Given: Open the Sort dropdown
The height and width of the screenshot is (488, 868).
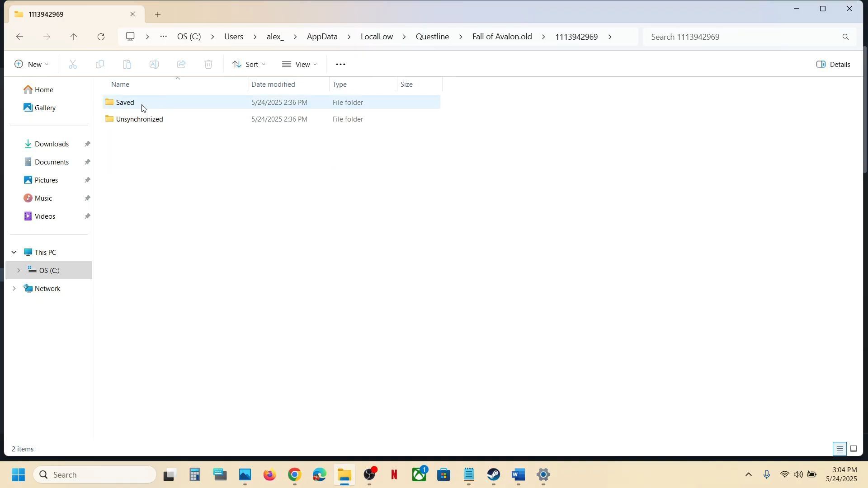Looking at the screenshot, I should (249, 64).
